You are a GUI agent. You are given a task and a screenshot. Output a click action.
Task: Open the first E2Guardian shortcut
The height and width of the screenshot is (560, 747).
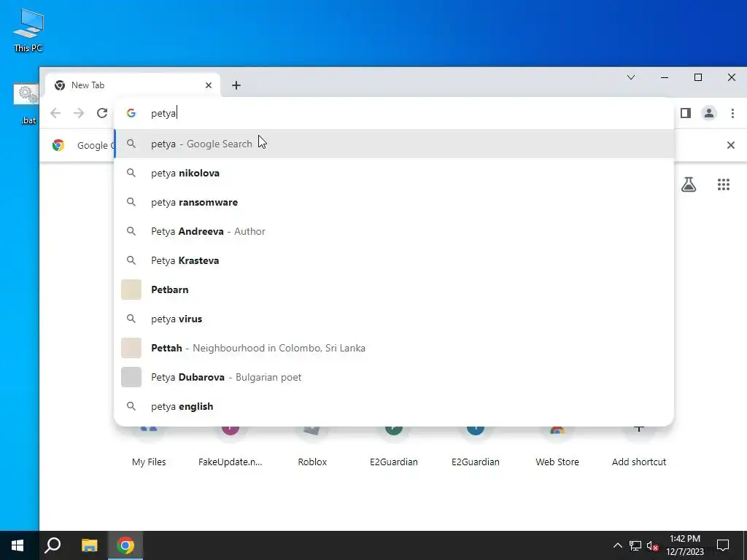pyautogui.click(x=393, y=448)
